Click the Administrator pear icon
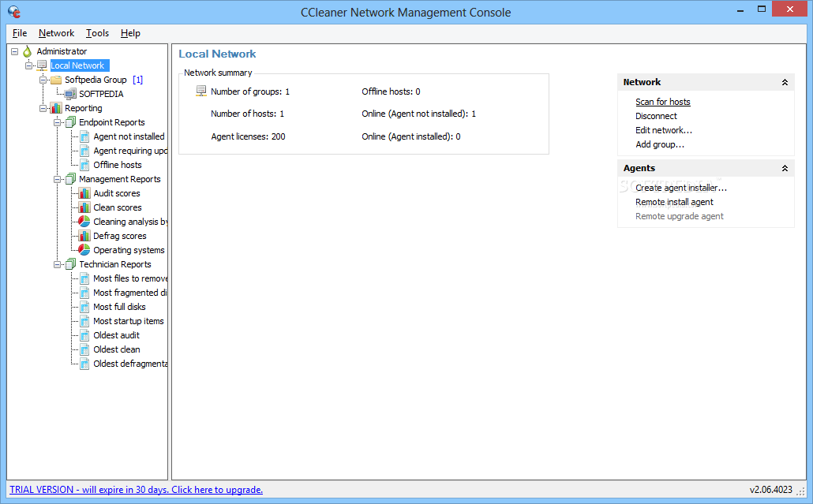 (28, 51)
